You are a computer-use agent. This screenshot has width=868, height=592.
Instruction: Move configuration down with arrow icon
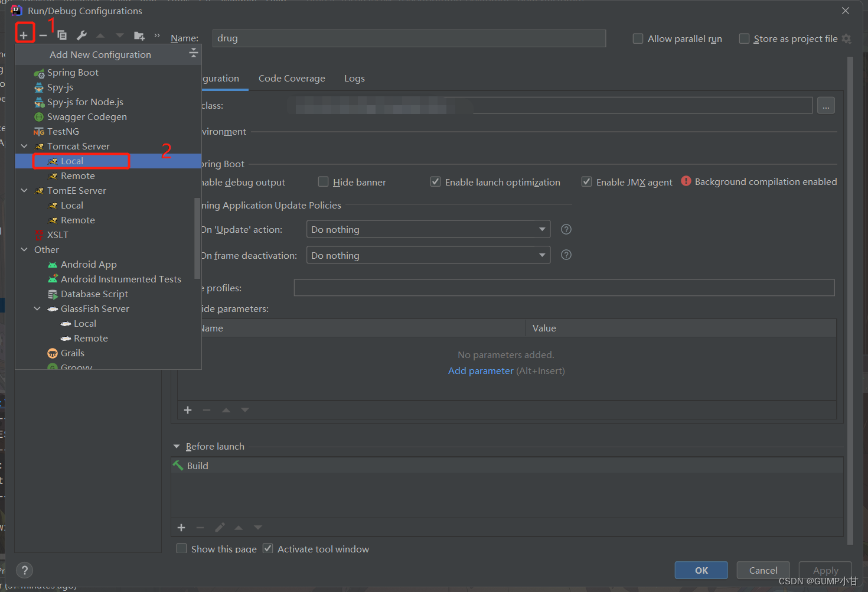pyautogui.click(x=120, y=35)
